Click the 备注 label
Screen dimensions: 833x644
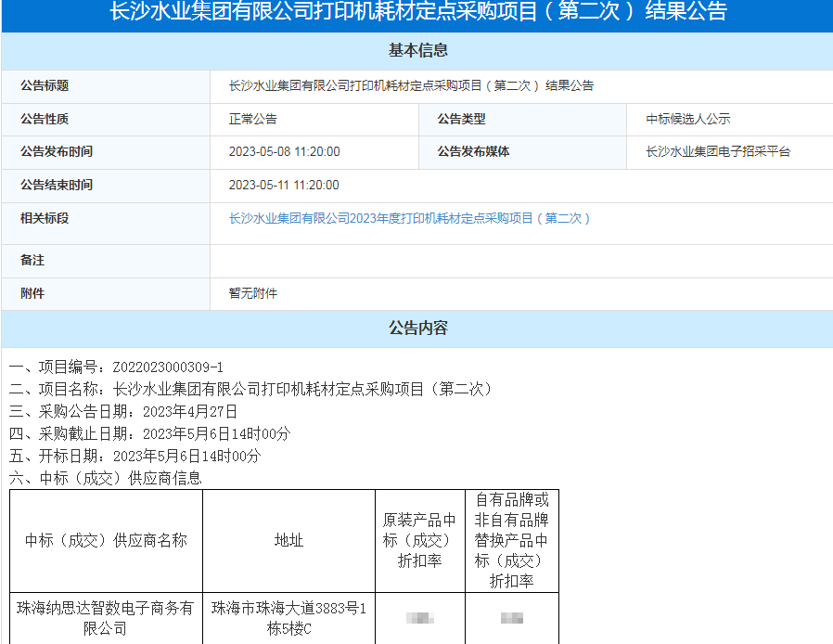point(32,261)
